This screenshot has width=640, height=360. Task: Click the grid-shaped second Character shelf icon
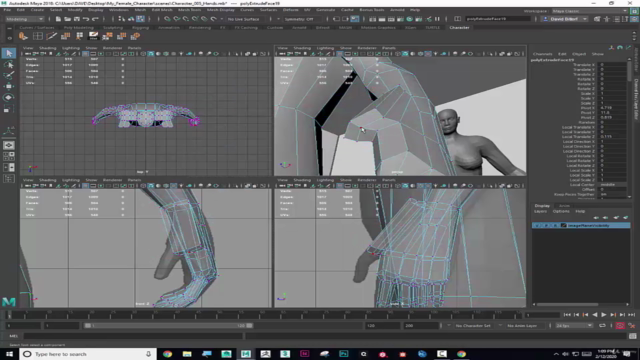coord(38,36)
